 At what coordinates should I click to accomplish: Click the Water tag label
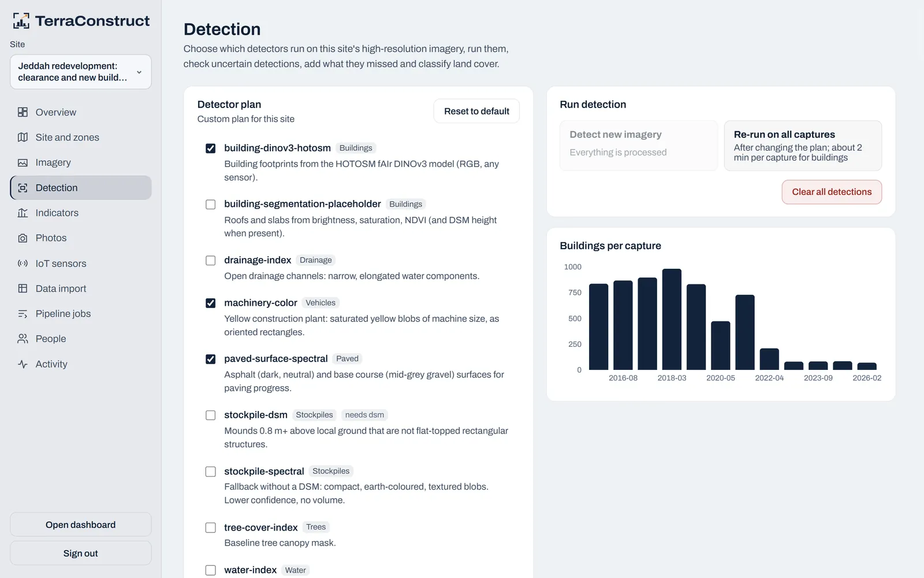(x=296, y=570)
